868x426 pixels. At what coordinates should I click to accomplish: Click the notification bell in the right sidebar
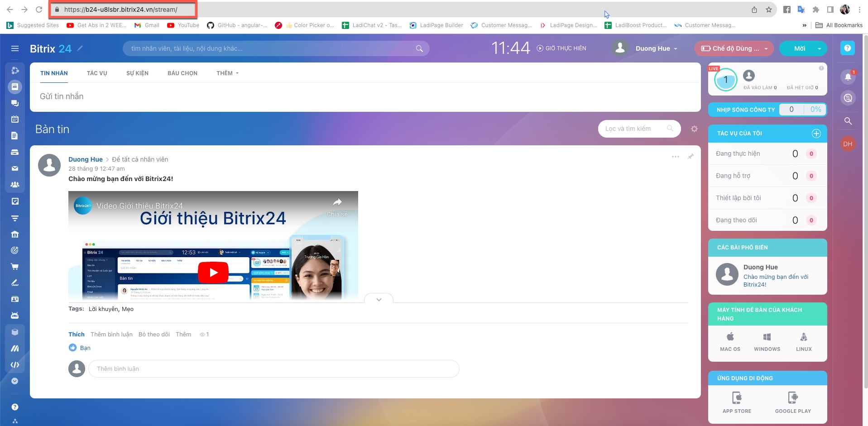point(848,77)
